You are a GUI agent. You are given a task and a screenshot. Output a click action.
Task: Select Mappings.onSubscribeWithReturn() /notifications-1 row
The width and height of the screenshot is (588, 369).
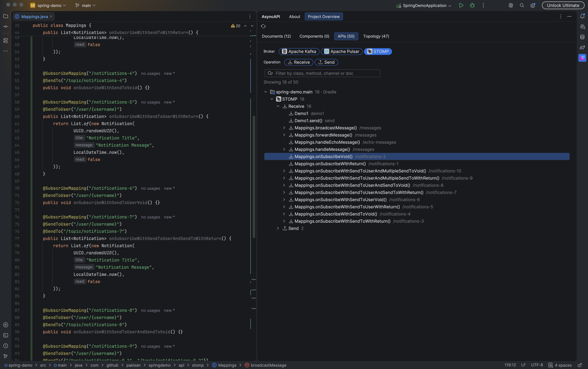tap(417, 164)
